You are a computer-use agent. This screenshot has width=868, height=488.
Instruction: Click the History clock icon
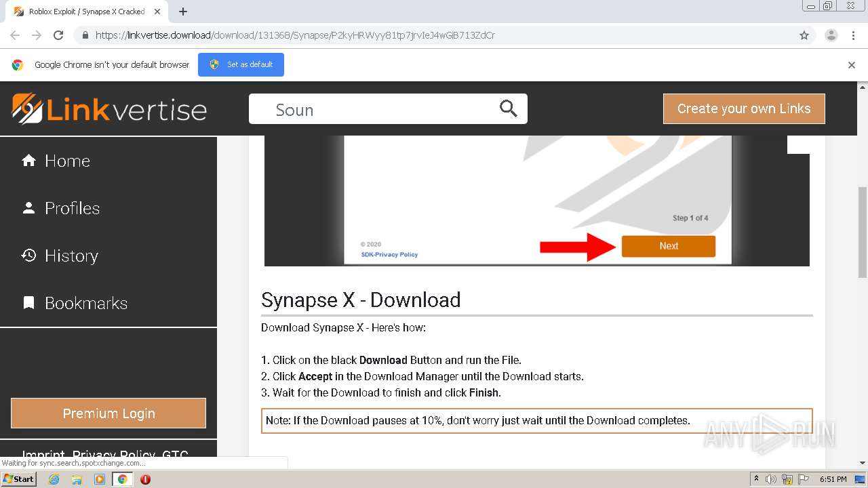28,256
